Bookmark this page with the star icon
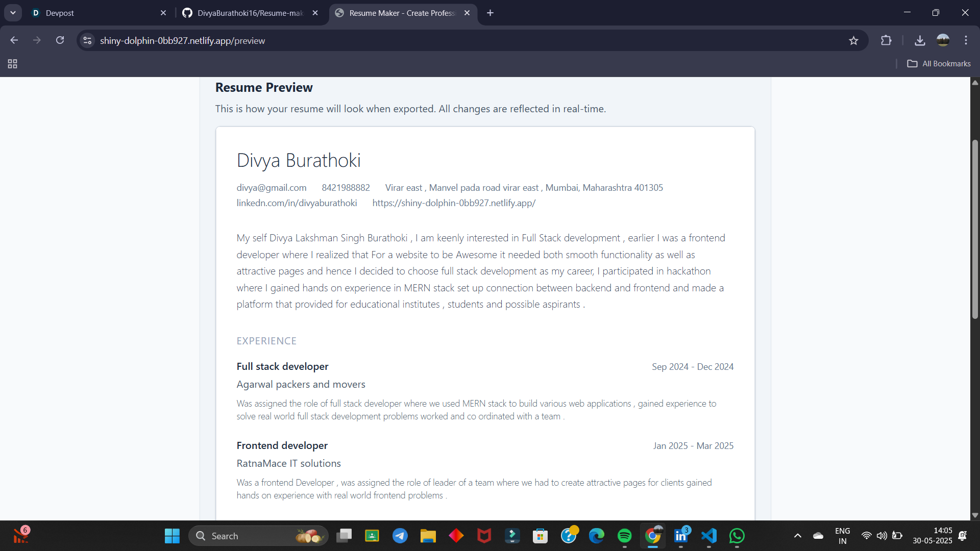The height and width of the screenshot is (551, 980). click(853, 41)
